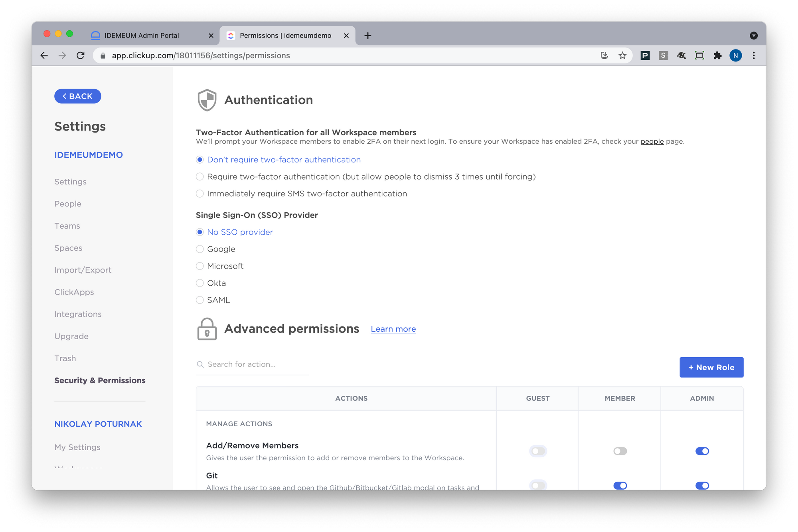Click the address bar URL
798x532 pixels.
coord(201,55)
